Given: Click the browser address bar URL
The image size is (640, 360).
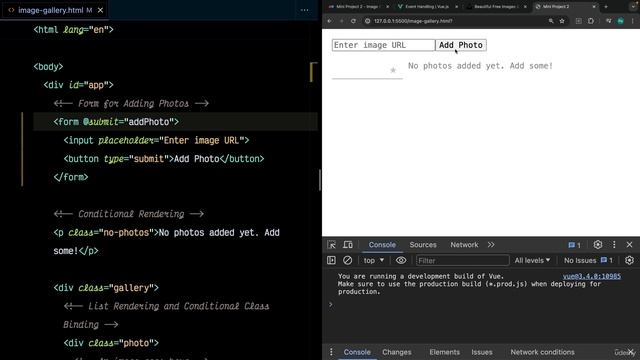Looking at the screenshot, I should click(x=413, y=21).
